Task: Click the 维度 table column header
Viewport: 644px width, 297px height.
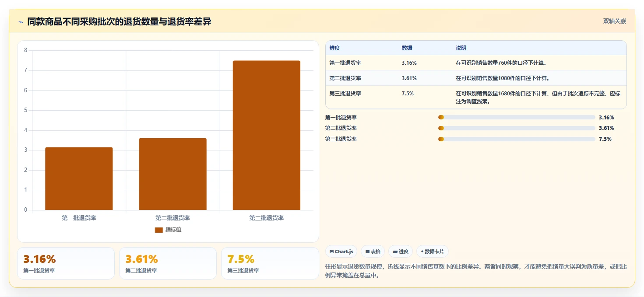Action: (x=335, y=48)
